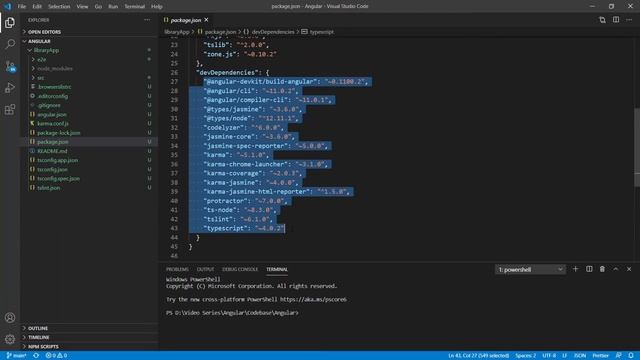This screenshot has width=640, height=360.
Task: Open tsconfig.app.json in the explorer
Action: click(x=89, y=160)
